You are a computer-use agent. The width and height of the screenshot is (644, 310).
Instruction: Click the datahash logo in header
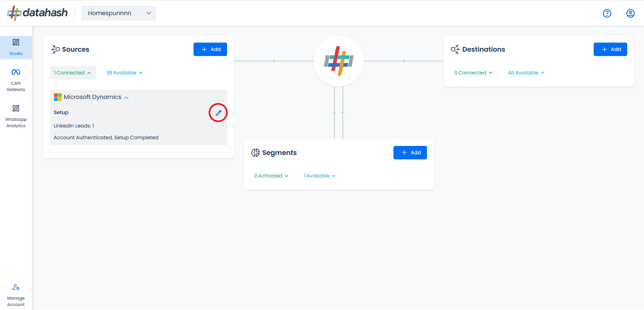tap(37, 13)
